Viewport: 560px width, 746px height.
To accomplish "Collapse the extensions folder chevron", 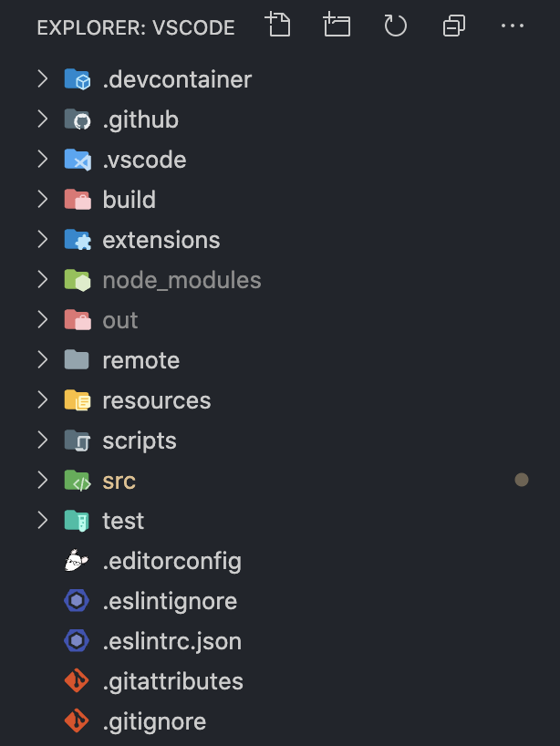I will tap(42, 239).
